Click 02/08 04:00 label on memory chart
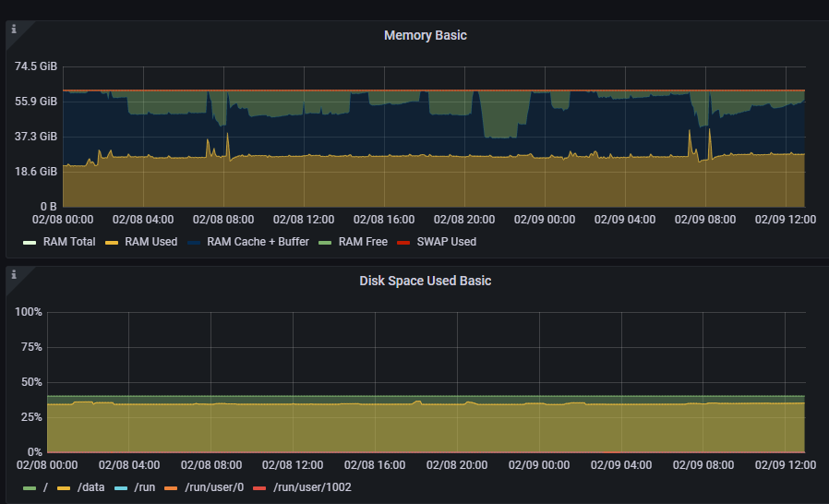 coord(143,220)
